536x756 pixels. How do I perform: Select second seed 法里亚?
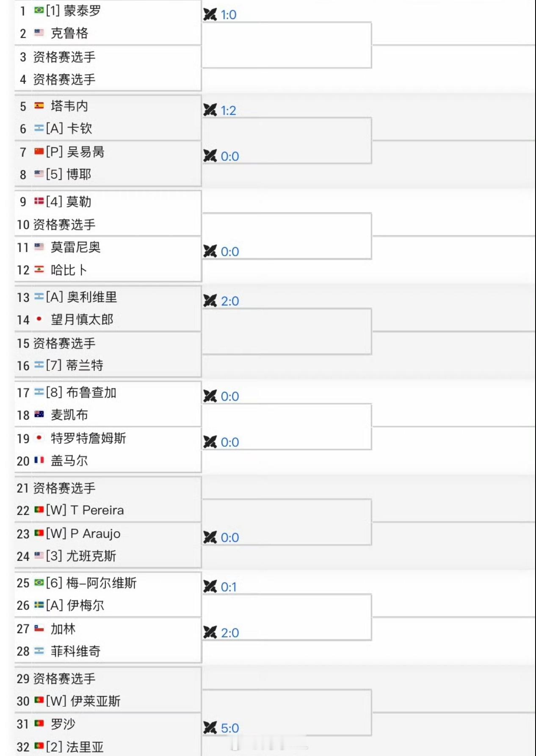point(85,747)
